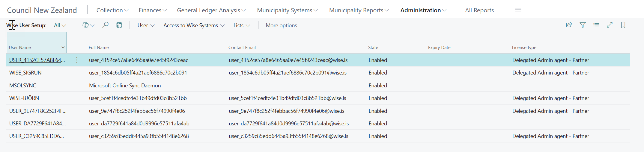Click the All Reports link
Image resolution: width=644 pixels, height=152 pixels.
pos(479,10)
